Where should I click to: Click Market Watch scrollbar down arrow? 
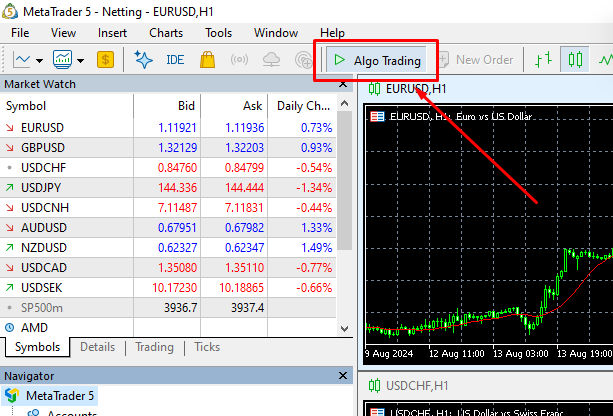344,329
